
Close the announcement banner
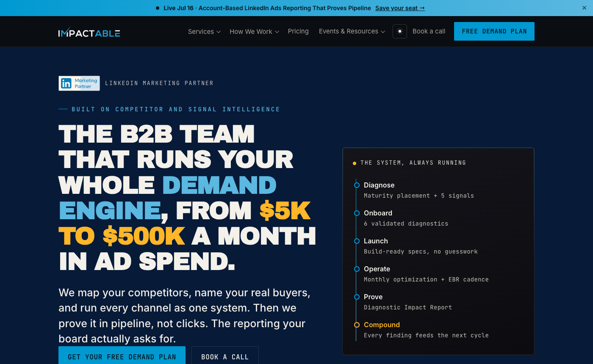(x=585, y=8)
